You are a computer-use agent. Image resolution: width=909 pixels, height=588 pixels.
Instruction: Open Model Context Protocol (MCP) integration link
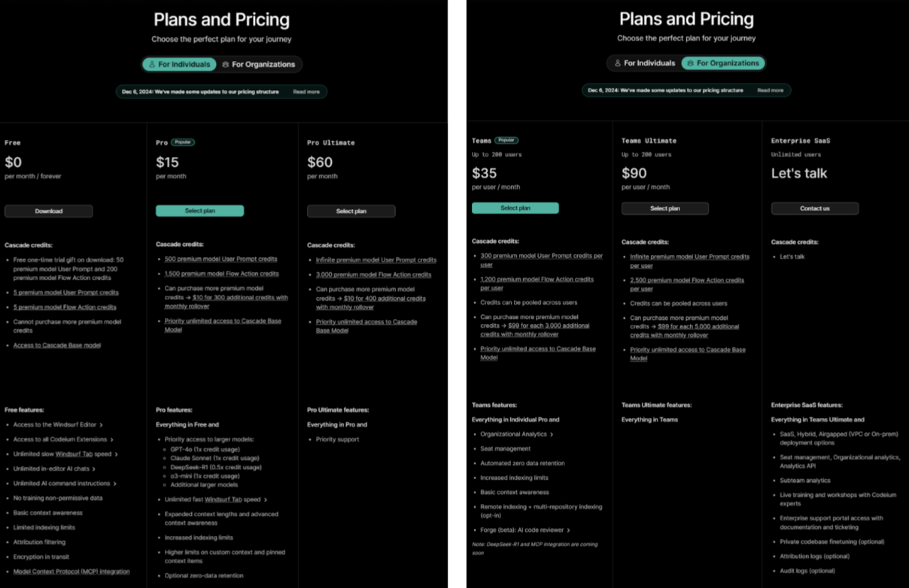[71, 571]
